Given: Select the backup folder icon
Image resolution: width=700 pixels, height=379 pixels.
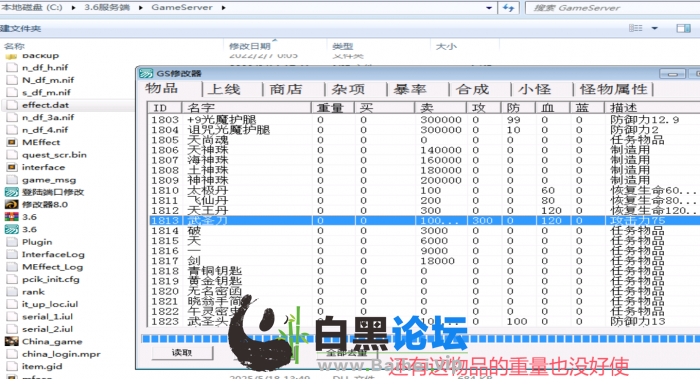Looking at the screenshot, I should click(x=11, y=56).
